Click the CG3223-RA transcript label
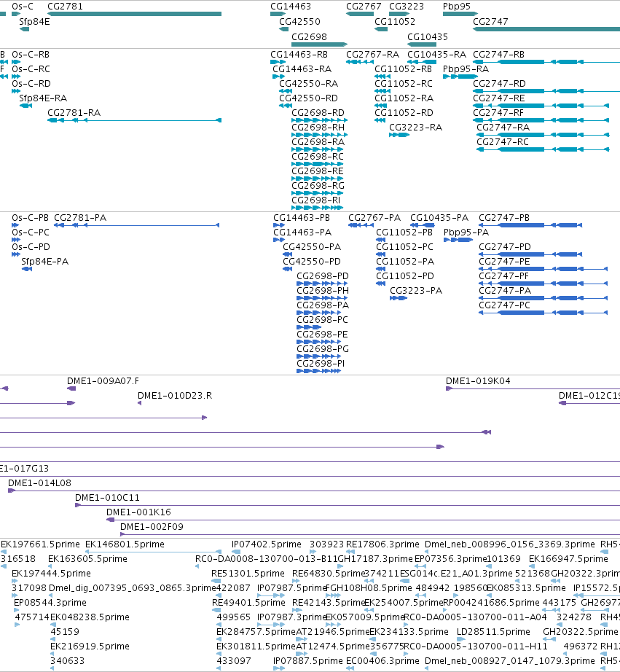620x672 pixels. pyautogui.click(x=415, y=128)
